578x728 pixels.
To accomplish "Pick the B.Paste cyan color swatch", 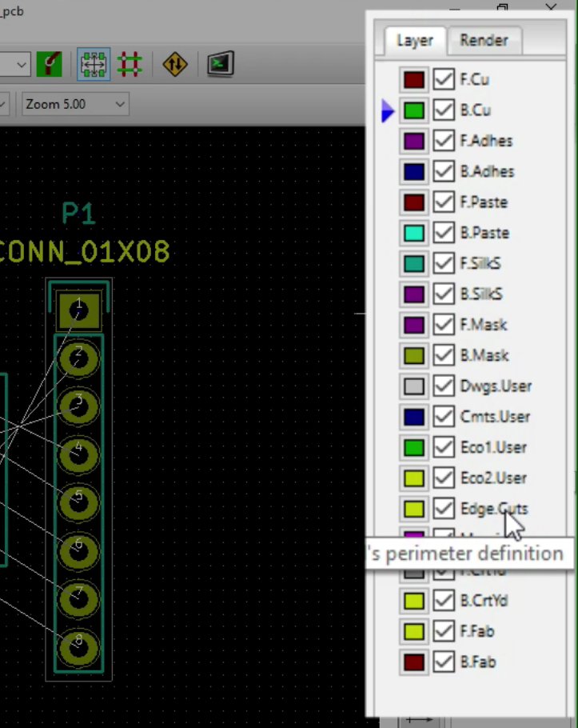I will click(413, 233).
